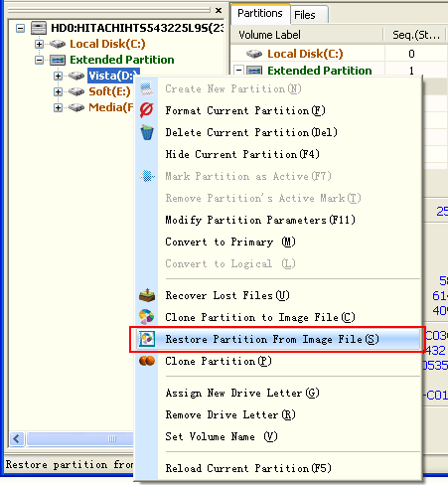Select Media label in tree
448x485 pixels.
point(111,107)
